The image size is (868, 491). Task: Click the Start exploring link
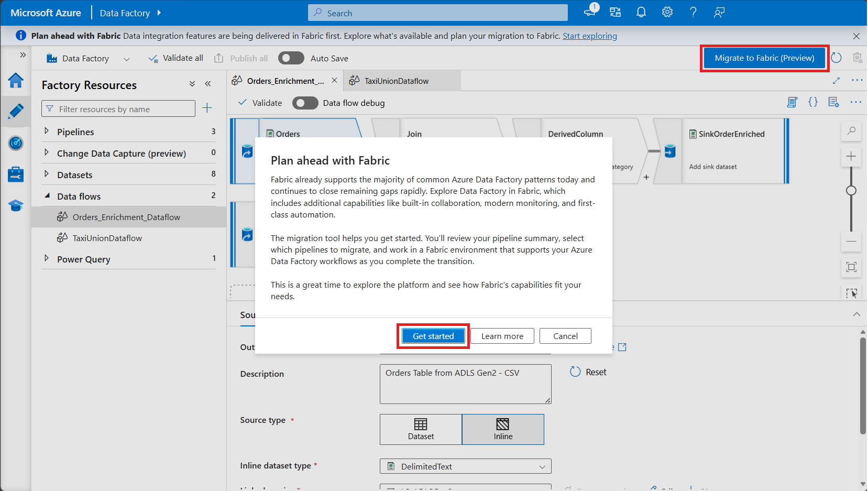[x=590, y=36]
